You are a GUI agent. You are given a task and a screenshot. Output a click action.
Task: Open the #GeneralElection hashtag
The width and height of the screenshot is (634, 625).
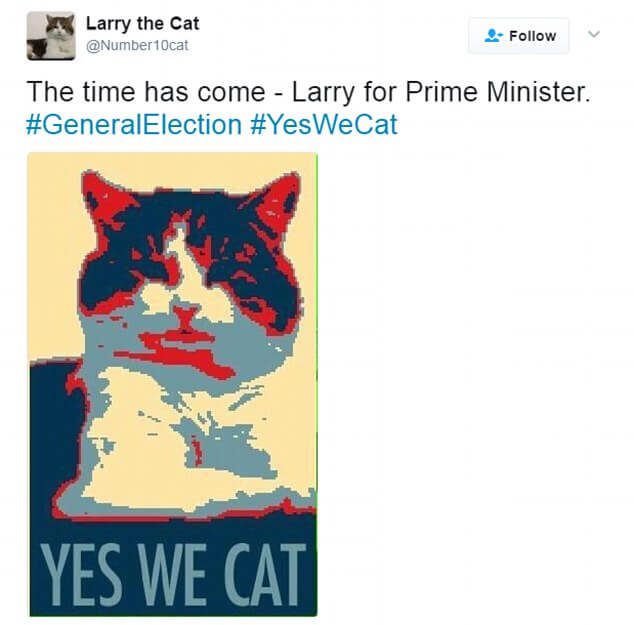click(134, 125)
